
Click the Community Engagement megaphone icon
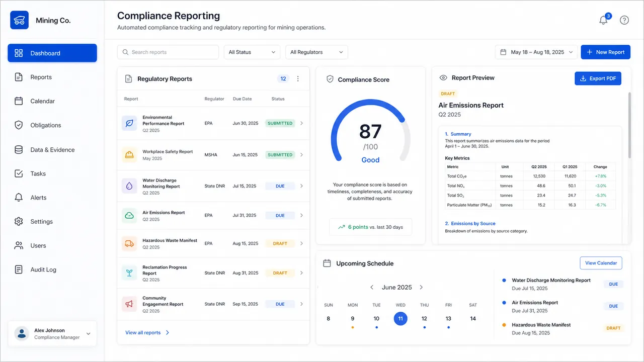129,304
